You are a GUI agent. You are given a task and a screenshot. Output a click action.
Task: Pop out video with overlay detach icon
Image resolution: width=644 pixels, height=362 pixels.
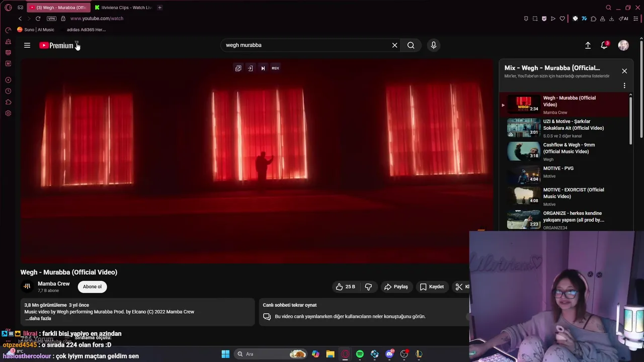238,68
